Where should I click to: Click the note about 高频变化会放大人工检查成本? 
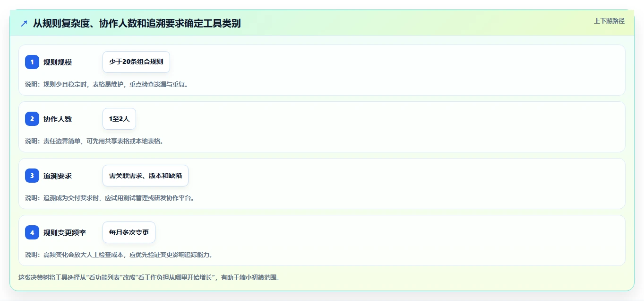coord(119,255)
